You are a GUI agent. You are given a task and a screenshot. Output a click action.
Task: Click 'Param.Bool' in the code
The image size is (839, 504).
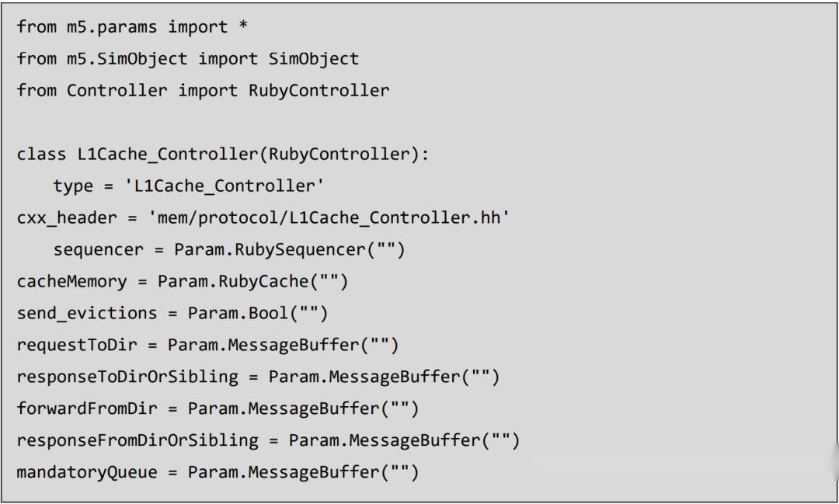coord(238,313)
